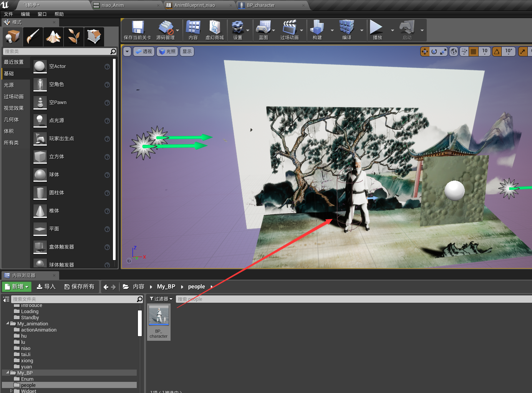The height and width of the screenshot is (393, 532).
Task: Select the Paint mode brush icon
Action: (33, 36)
